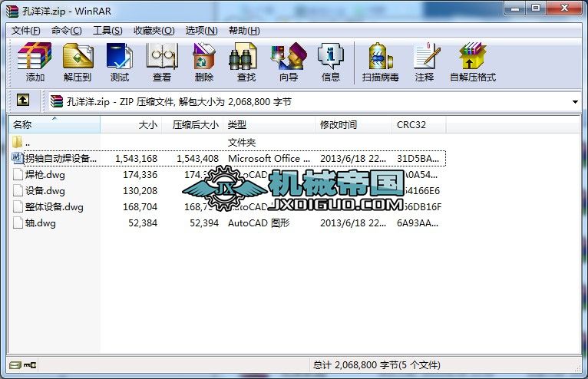Click the parent folder '..' icon

pos(17,142)
